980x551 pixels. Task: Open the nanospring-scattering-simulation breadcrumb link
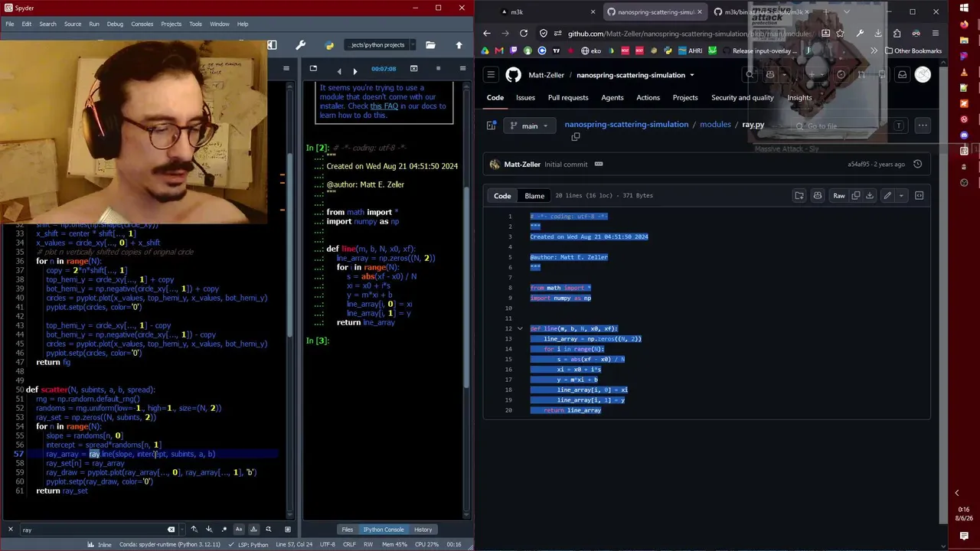[626, 125]
